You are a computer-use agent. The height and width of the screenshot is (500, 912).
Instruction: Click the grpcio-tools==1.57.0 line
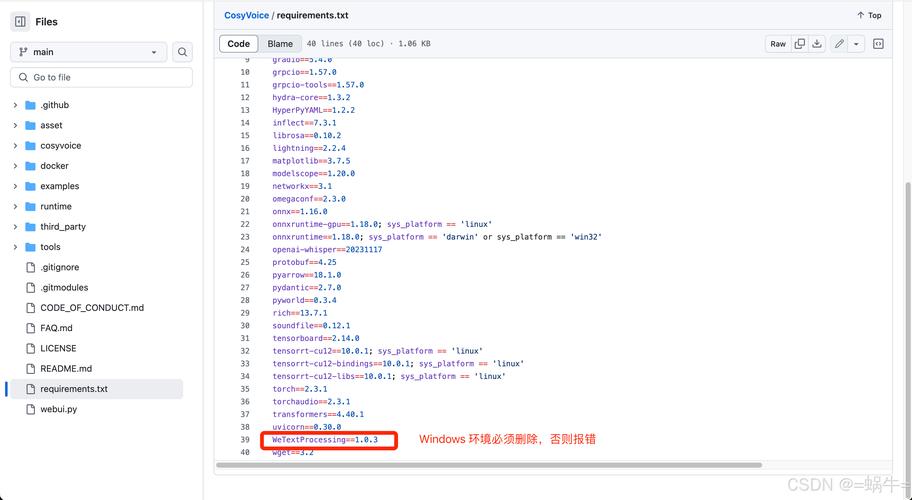click(x=318, y=85)
